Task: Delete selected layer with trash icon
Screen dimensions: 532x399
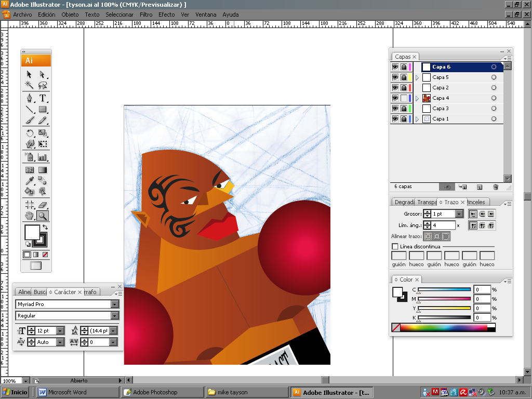Action: click(495, 187)
